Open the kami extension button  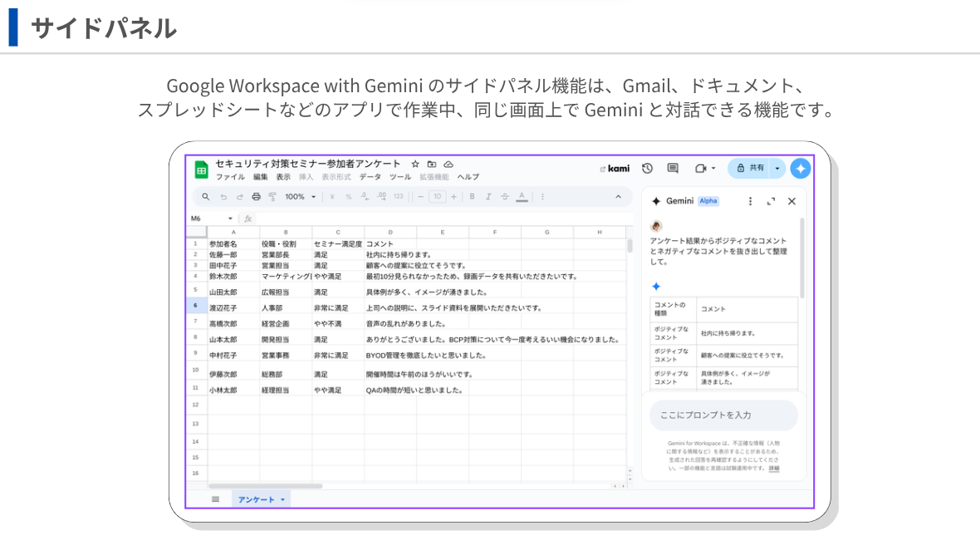coord(615,169)
